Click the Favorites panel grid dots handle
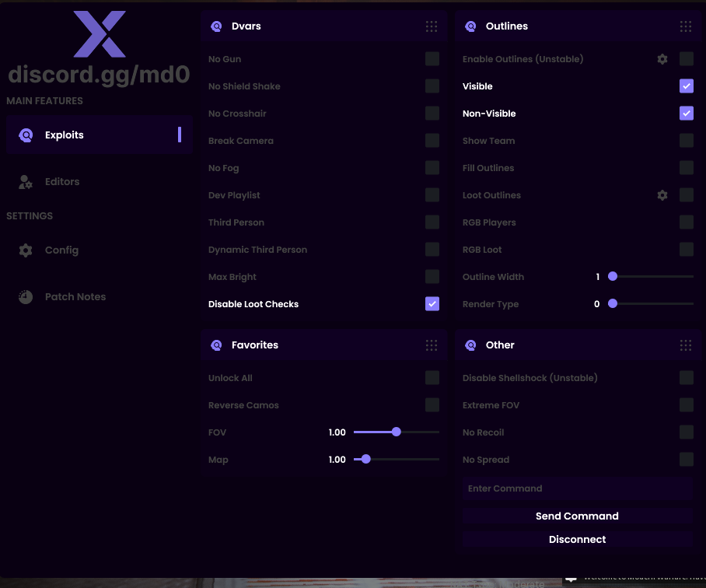 click(432, 345)
